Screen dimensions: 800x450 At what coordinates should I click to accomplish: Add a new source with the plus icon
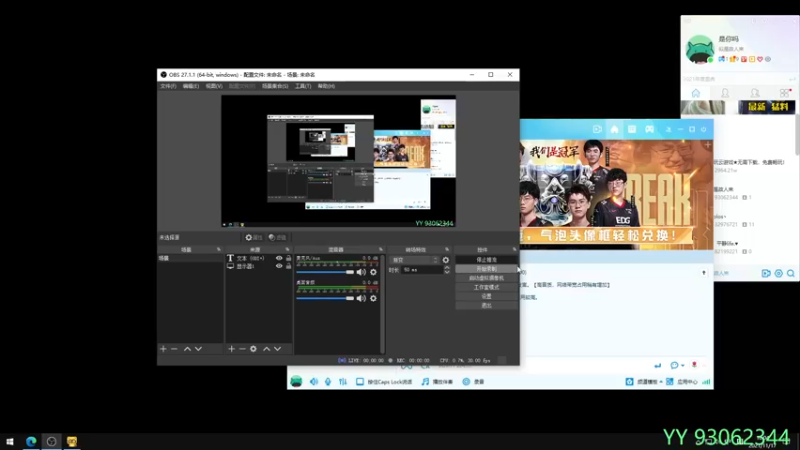(232, 349)
